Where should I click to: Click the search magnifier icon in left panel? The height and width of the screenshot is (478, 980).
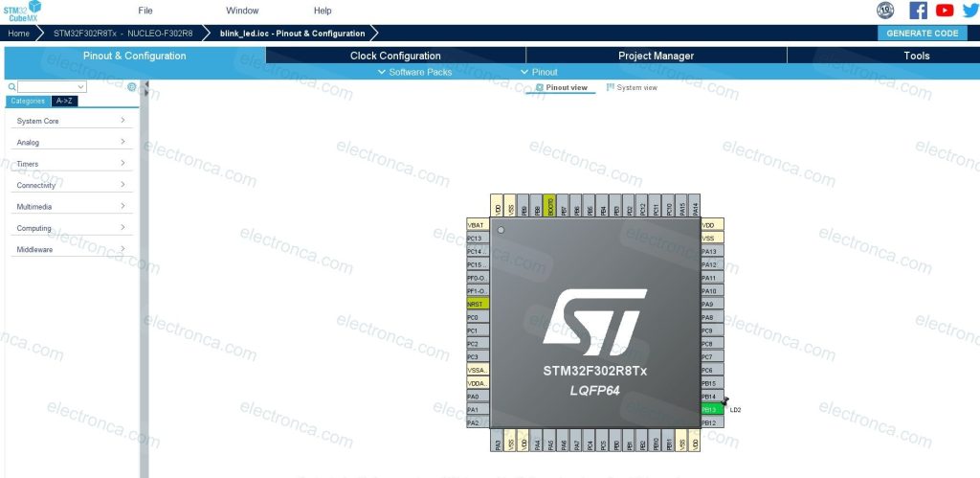point(12,86)
